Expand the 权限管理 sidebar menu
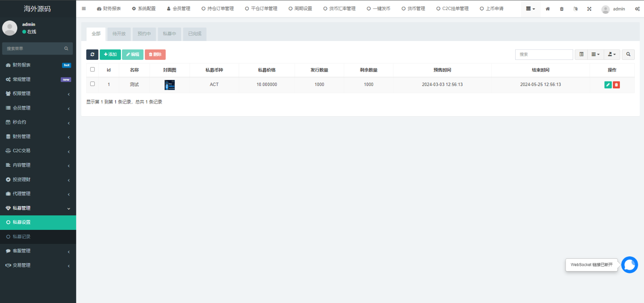Viewport: 644px width, 303px height. 38,94
